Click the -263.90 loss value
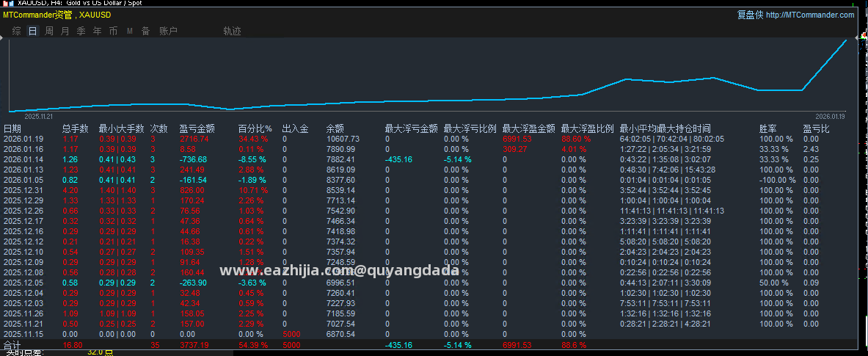868x356 pixels. [x=193, y=283]
